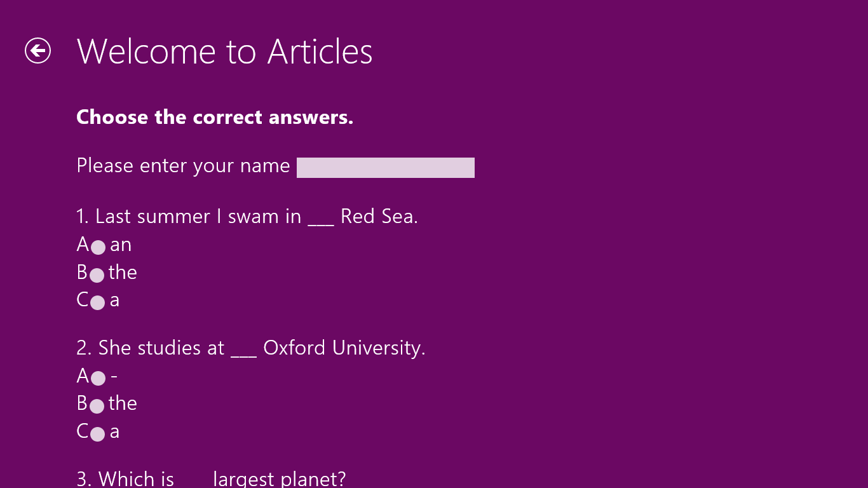Viewport: 868px width, 488px height.
Task: Click the word 'the' answer text under question 2
Action: click(x=123, y=403)
